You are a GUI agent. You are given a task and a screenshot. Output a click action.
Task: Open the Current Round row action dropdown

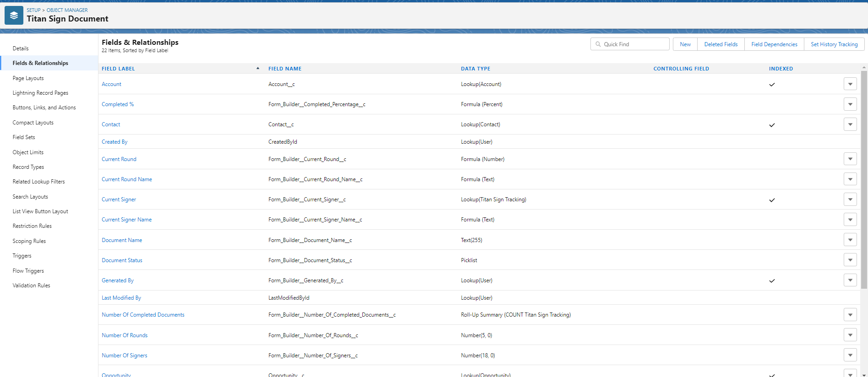[x=850, y=159]
